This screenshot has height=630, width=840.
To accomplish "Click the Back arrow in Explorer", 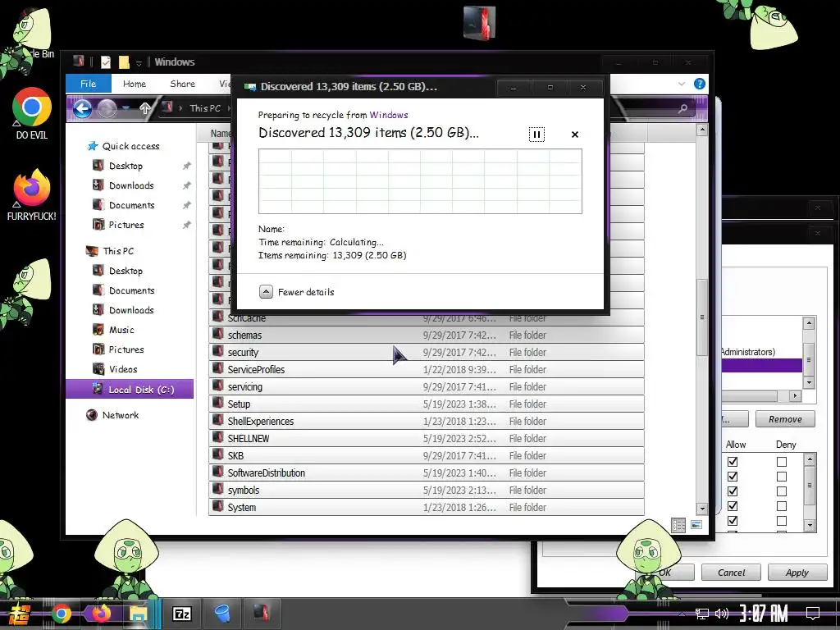I will (82, 109).
